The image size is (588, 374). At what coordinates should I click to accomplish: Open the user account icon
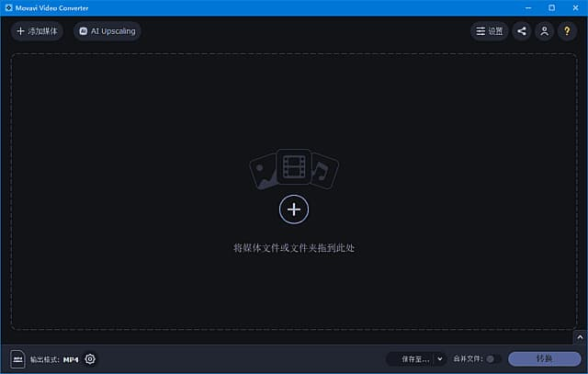(x=544, y=31)
